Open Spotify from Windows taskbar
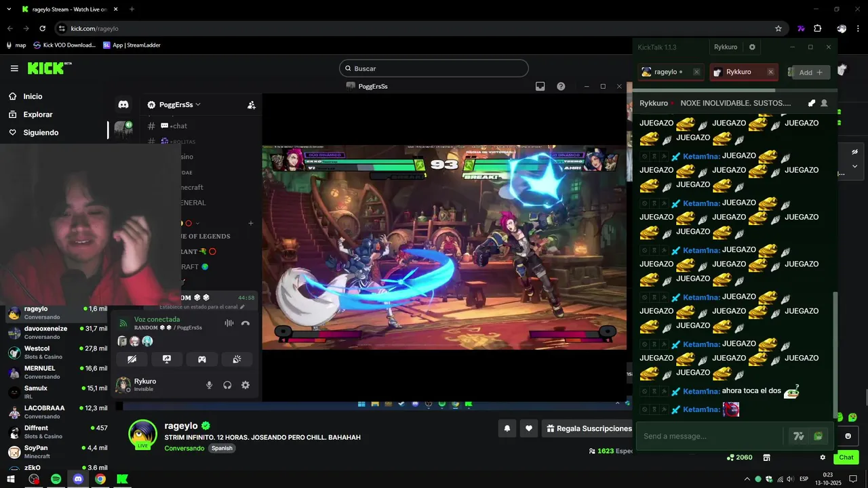 (56, 479)
